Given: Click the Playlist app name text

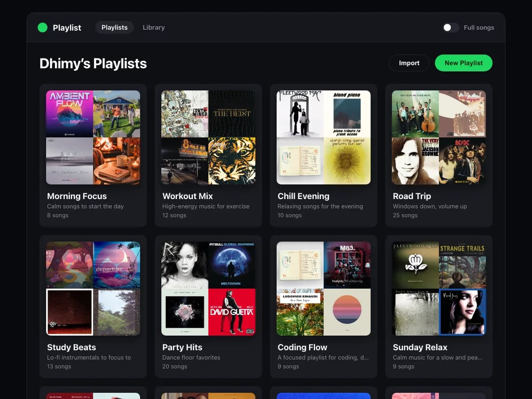Looking at the screenshot, I should point(67,27).
